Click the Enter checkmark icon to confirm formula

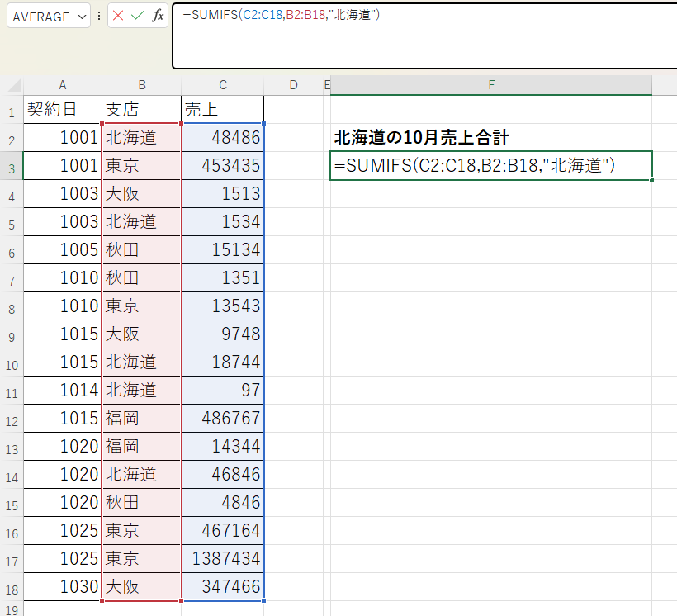click(138, 16)
